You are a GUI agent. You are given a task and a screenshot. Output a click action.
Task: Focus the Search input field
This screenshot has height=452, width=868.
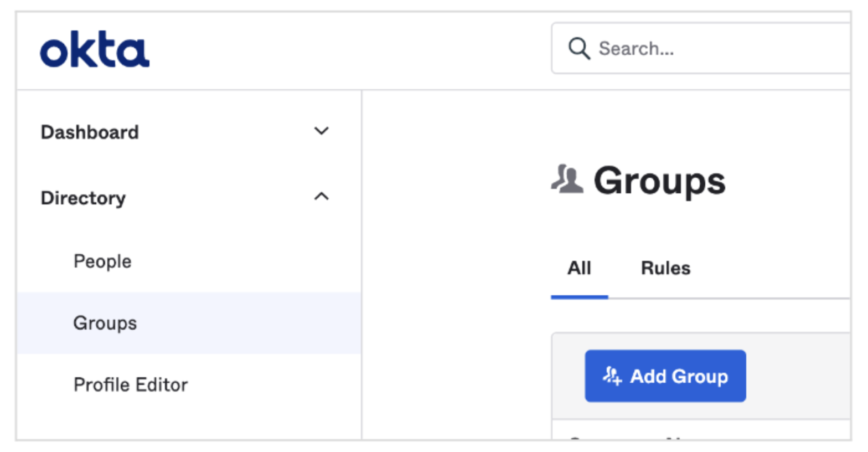pyautogui.click(x=701, y=49)
